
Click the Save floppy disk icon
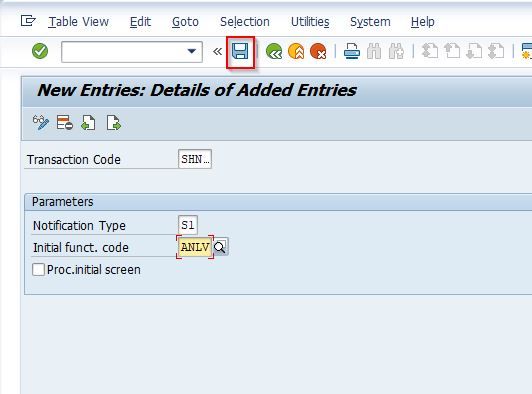240,52
